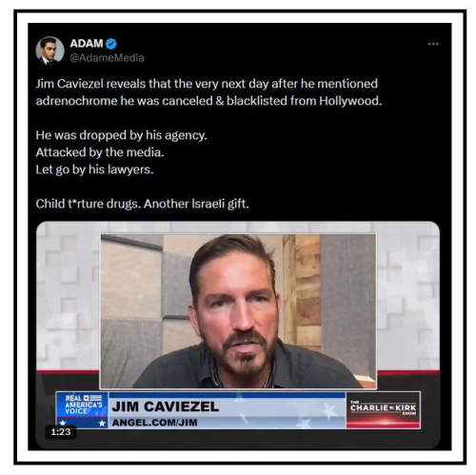Click the 1:23 video duration badge

click(x=61, y=431)
